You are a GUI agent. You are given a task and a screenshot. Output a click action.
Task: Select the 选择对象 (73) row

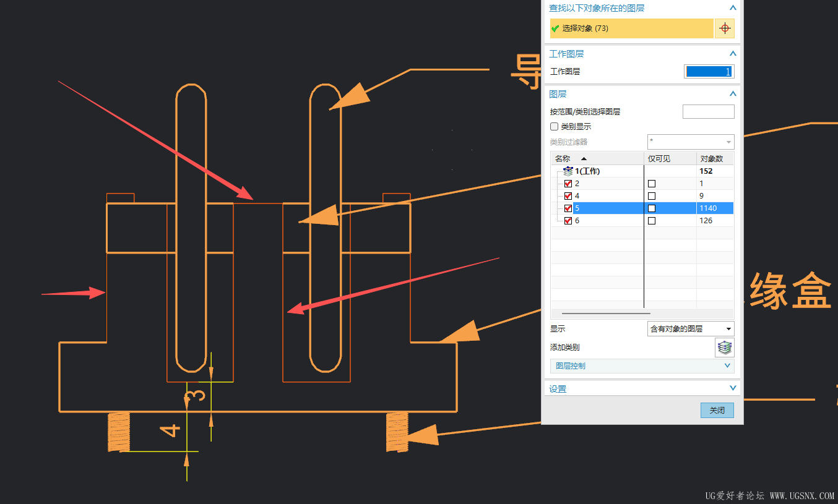pos(632,28)
